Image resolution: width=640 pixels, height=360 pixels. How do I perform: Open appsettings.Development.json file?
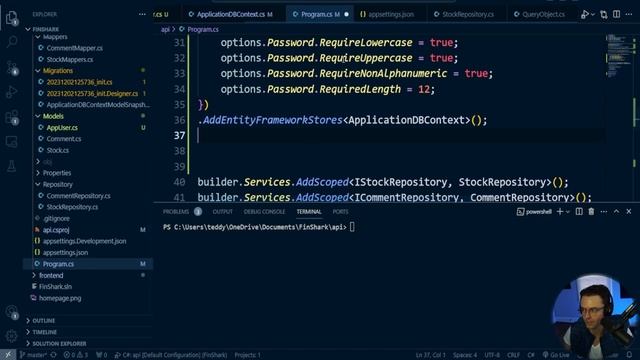click(x=84, y=241)
